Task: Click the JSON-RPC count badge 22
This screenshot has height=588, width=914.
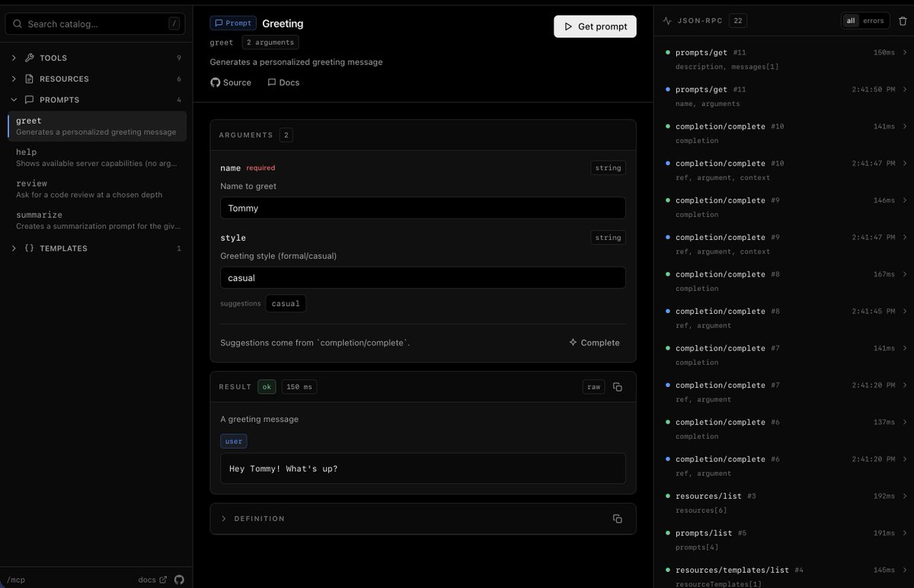Action: [738, 21]
